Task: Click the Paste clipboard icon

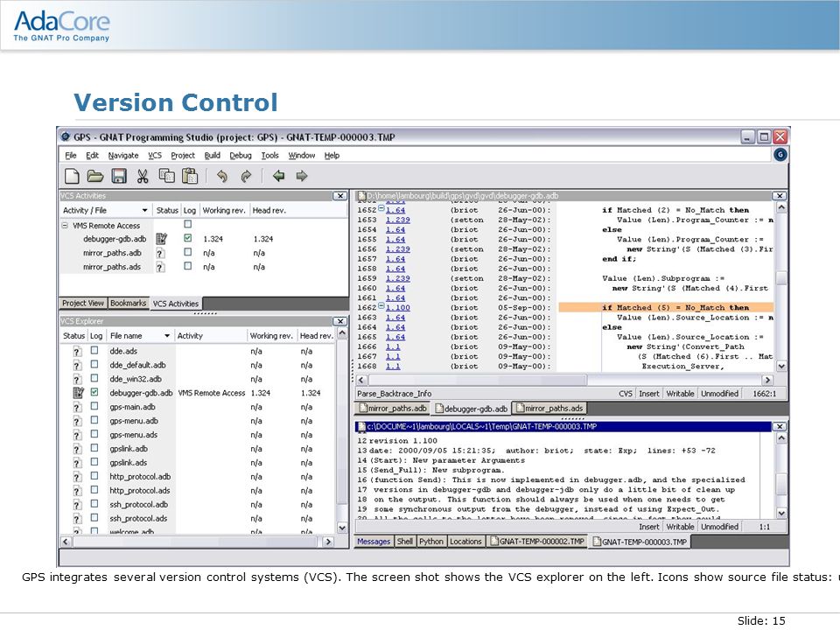Action: (x=190, y=176)
